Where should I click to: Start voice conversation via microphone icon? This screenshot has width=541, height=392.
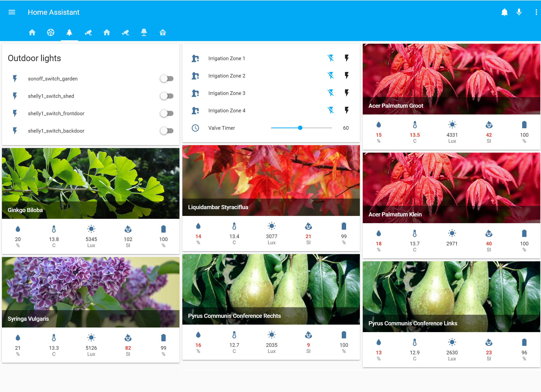tap(519, 12)
